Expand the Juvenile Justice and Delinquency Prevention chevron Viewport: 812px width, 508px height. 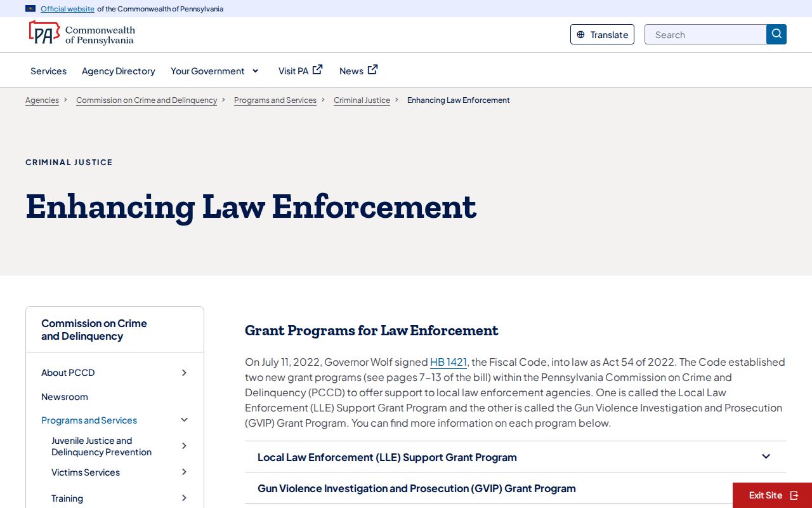pyautogui.click(x=184, y=446)
